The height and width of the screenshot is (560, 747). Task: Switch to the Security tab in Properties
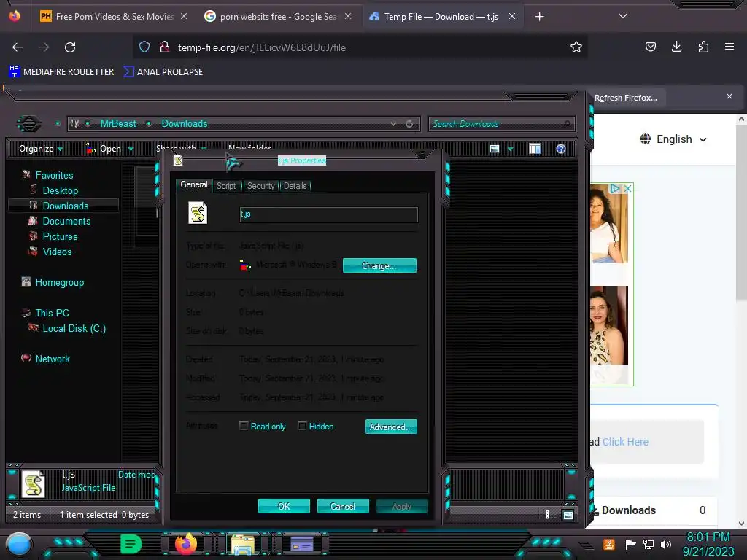260,186
